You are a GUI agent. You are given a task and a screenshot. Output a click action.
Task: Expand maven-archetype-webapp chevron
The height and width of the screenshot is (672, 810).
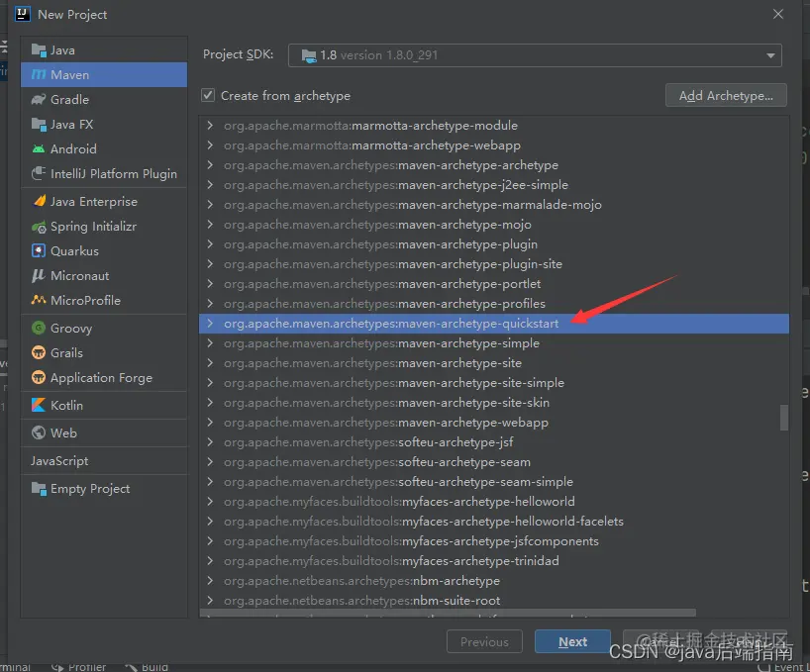coord(210,423)
